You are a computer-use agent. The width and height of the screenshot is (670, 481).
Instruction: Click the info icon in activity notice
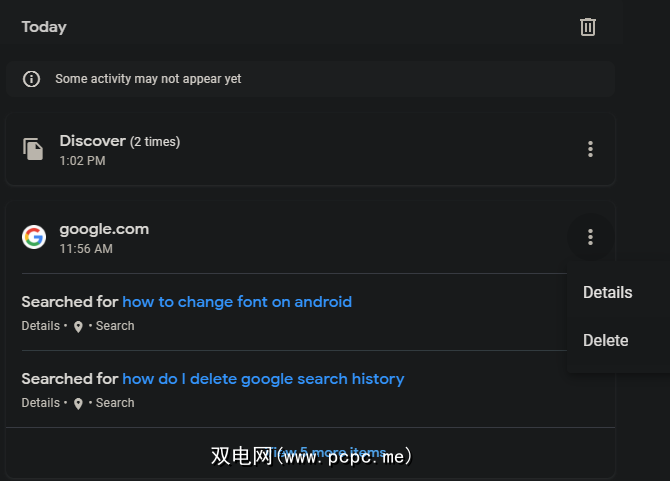click(32, 79)
